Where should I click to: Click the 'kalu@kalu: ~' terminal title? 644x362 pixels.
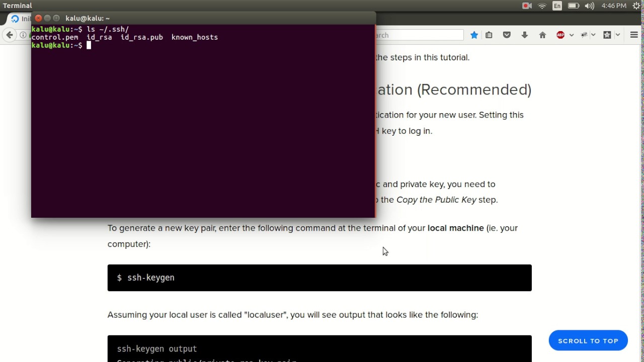coord(88,18)
